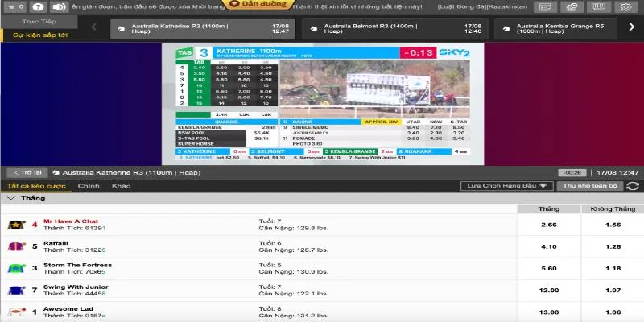
Task: Refresh odds with the circular arrows icon
Action: click(633, 186)
